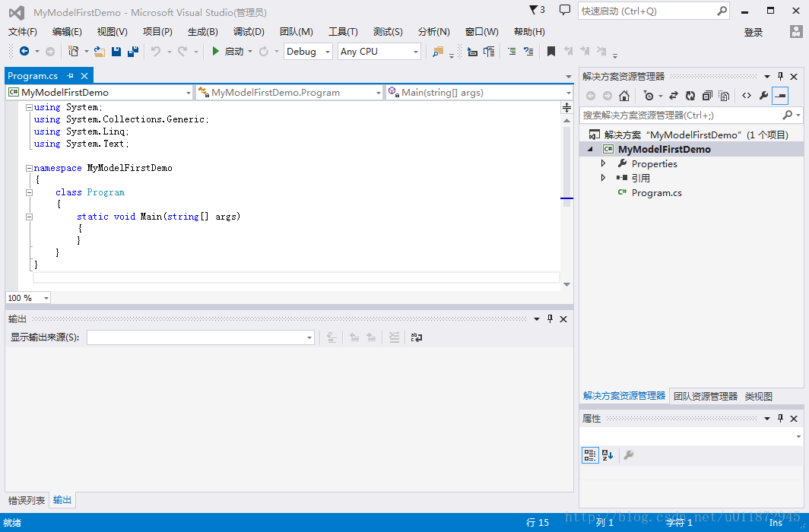Toggle auto-hide pin on Properties panel
Screen dimensions: 809x532
780,419
